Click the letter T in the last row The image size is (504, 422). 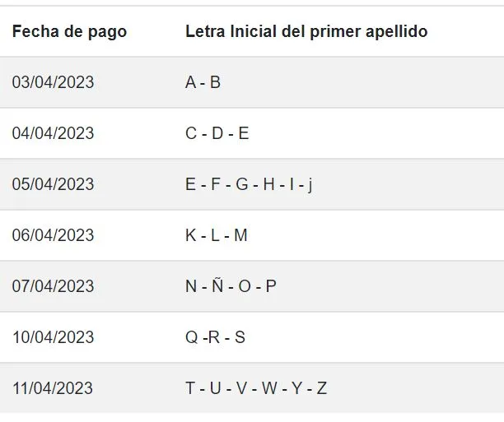(190, 388)
